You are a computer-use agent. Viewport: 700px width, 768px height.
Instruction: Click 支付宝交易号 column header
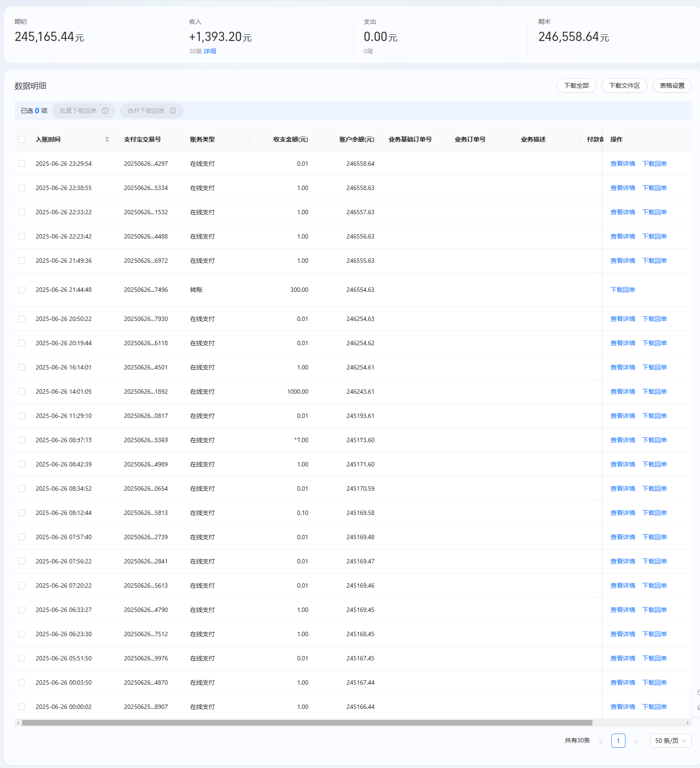pos(142,139)
